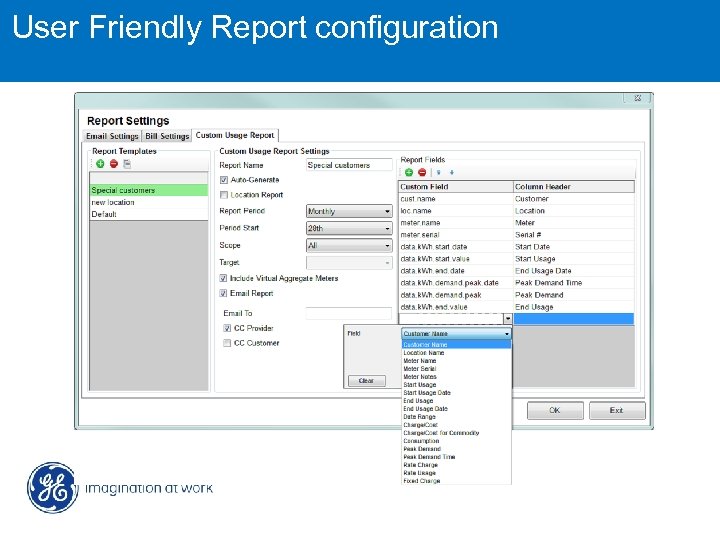The height and width of the screenshot is (540, 720).
Task: Choose Customer Name highlighted list option
Action: [456, 344]
